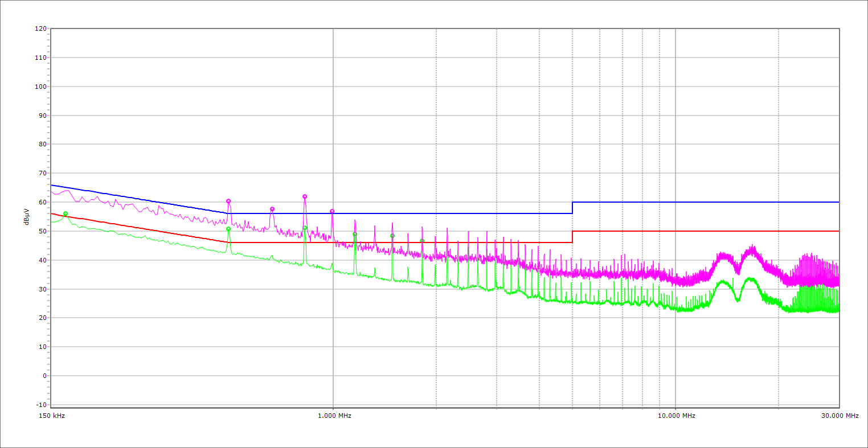This screenshot has height=448, width=868.
Task: Select first green marker right of 1.000 MHz
Action: tap(355, 235)
